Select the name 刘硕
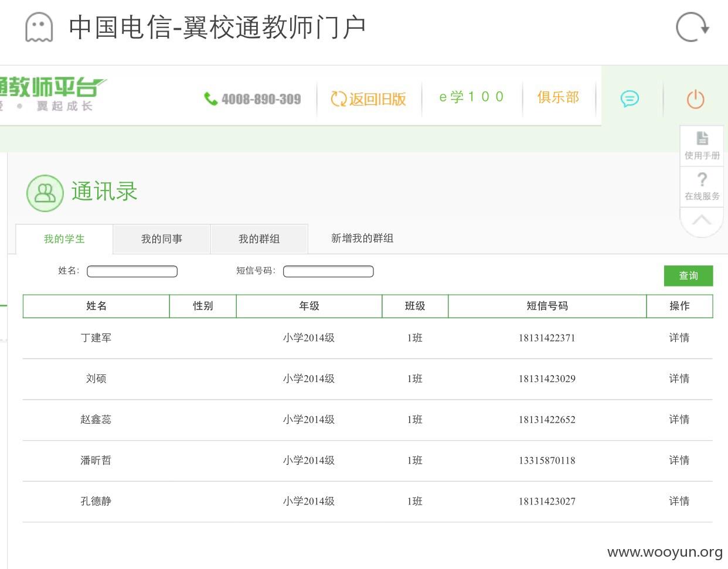This screenshot has height=569, width=728. [x=96, y=379]
